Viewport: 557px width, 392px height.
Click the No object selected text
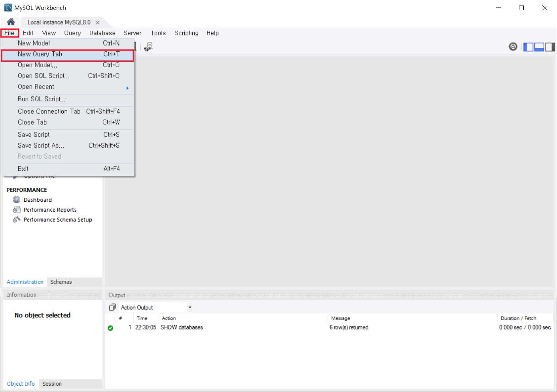click(x=42, y=315)
